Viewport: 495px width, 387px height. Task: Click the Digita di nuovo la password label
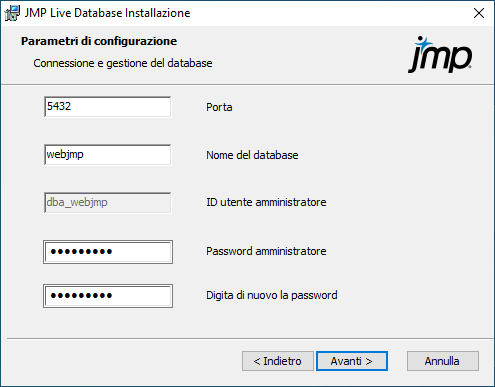[272, 295]
